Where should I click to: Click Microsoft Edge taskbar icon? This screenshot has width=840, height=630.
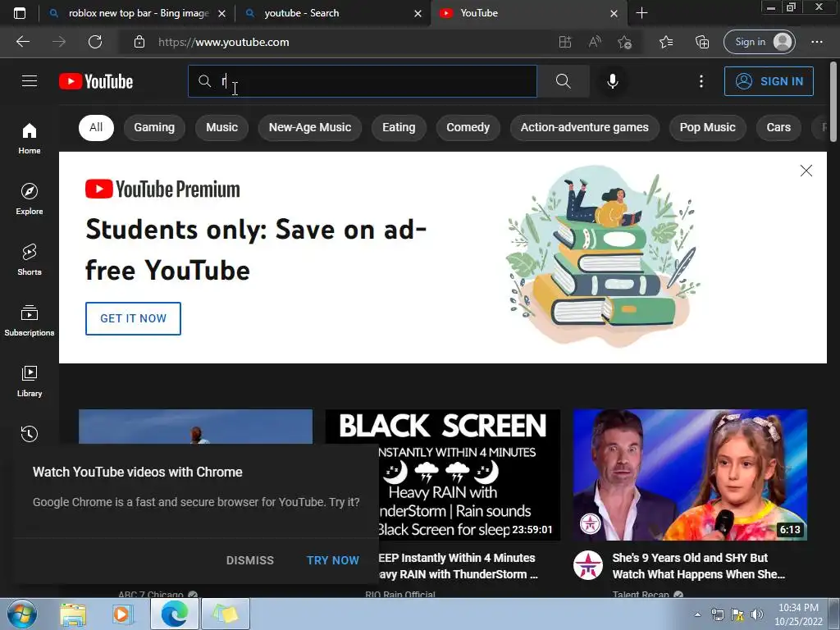pyautogui.click(x=174, y=614)
